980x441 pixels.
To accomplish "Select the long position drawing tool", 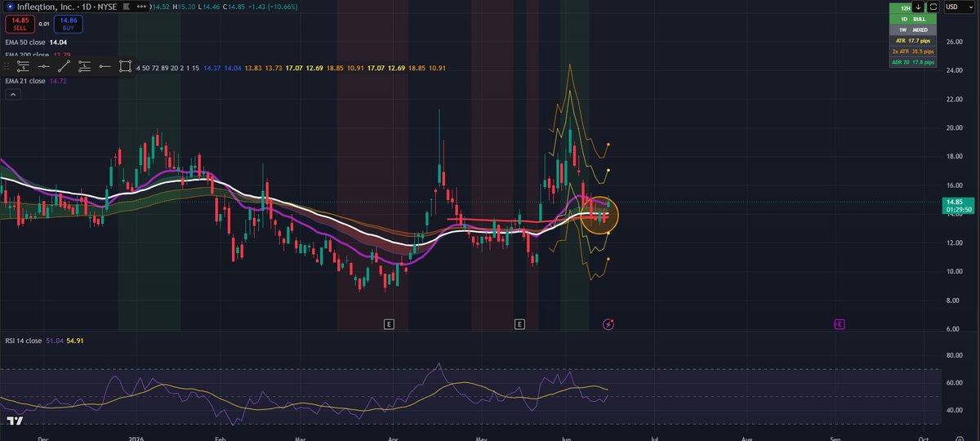I will pyautogui.click(x=85, y=66).
